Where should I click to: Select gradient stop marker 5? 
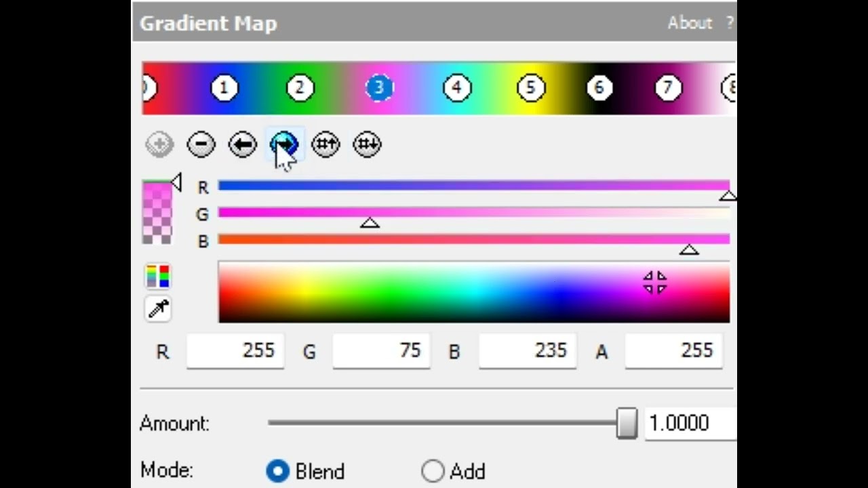(x=531, y=88)
